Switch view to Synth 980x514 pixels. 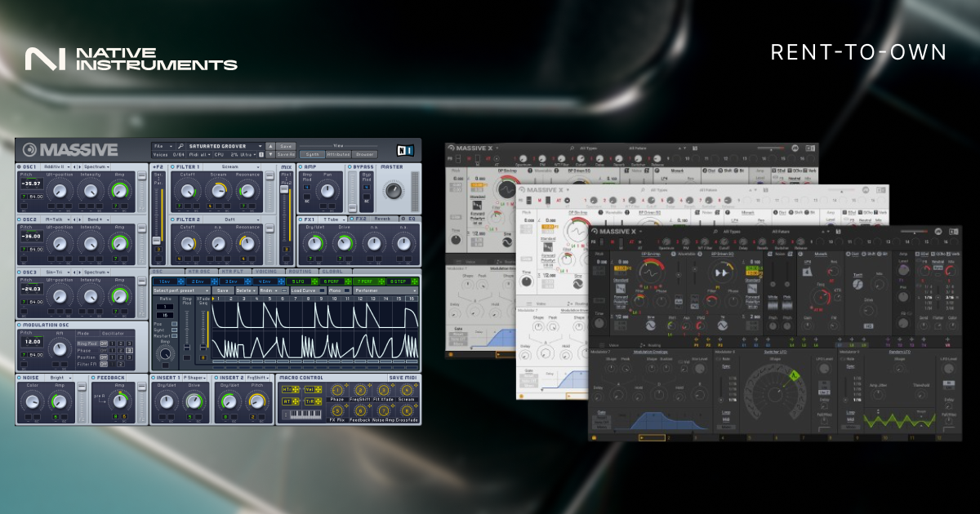312,154
